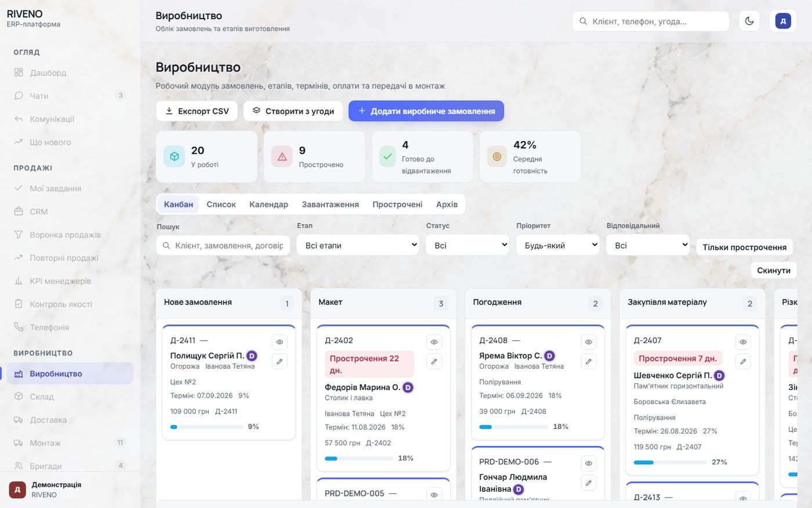Screen dimensions: 812x508
Task: Navigate to CRM in the sidebar
Action: (70, 212)
